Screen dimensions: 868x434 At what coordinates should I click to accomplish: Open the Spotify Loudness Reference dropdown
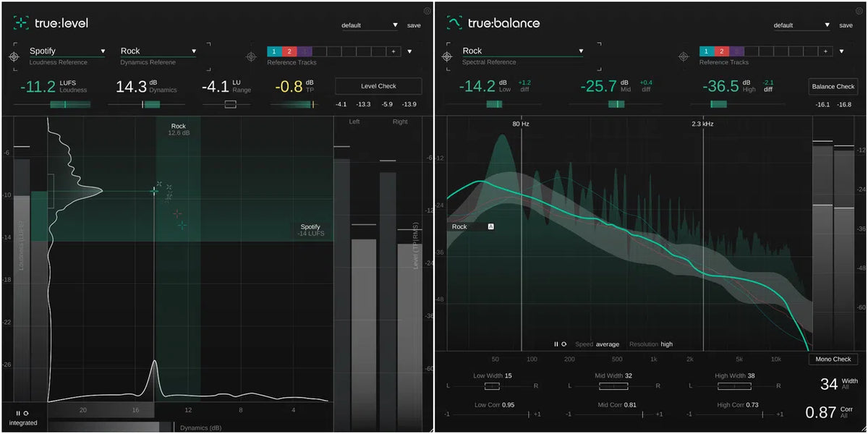(x=65, y=51)
